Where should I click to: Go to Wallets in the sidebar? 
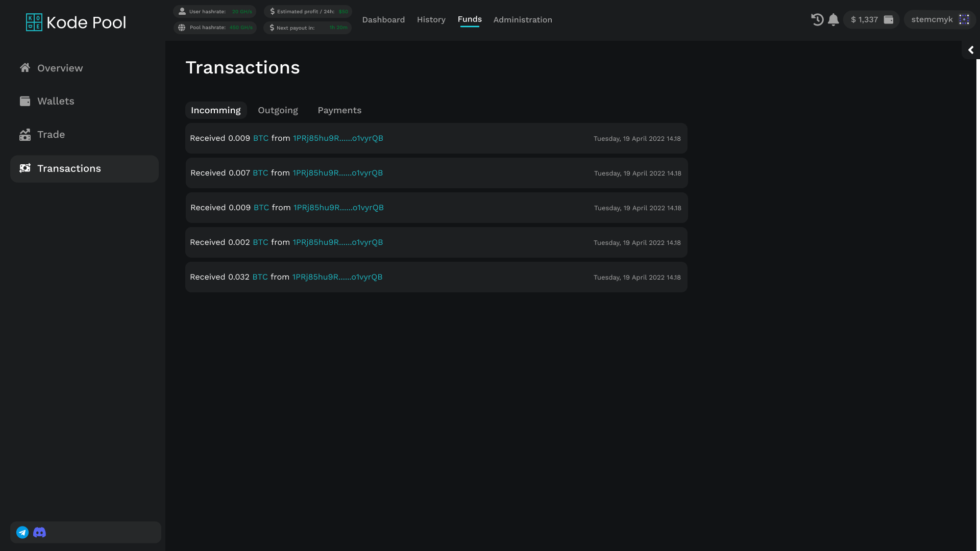(56, 101)
